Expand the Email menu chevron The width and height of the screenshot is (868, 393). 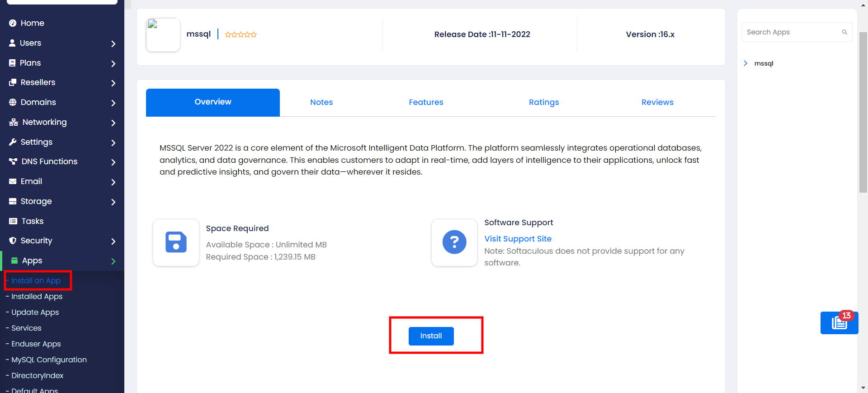113,182
